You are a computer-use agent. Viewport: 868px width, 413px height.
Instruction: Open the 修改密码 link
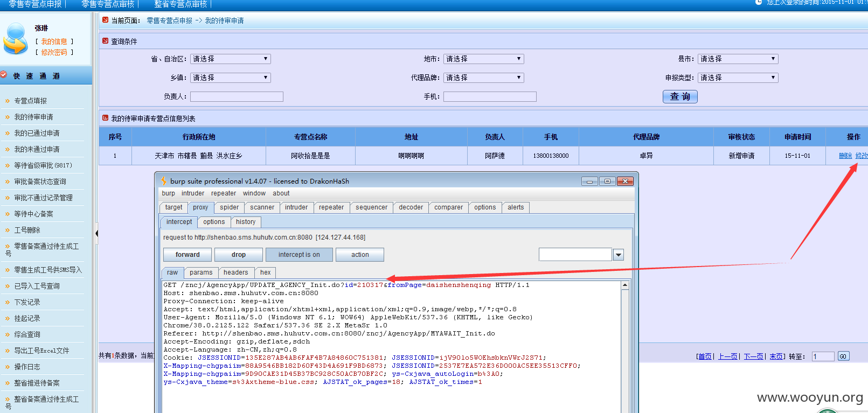coord(54,52)
